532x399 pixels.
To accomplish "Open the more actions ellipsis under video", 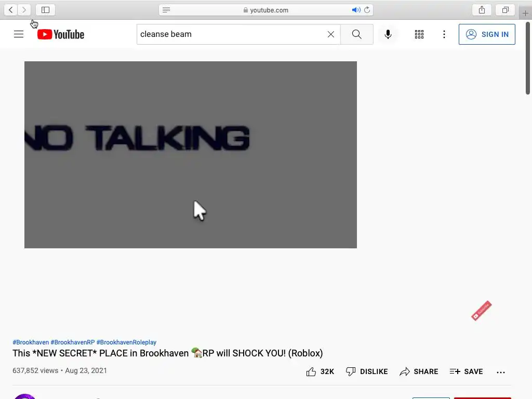I will tap(501, 372).
